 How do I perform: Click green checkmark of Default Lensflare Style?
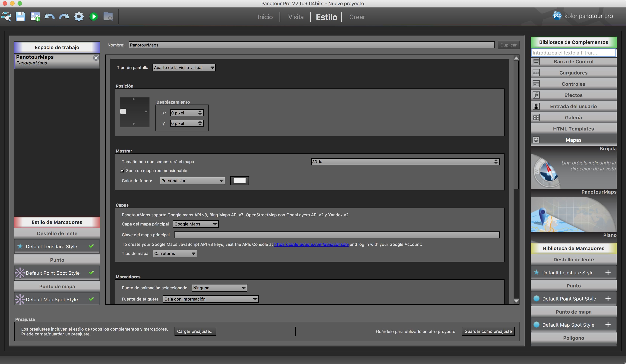(x=91, y=246)
